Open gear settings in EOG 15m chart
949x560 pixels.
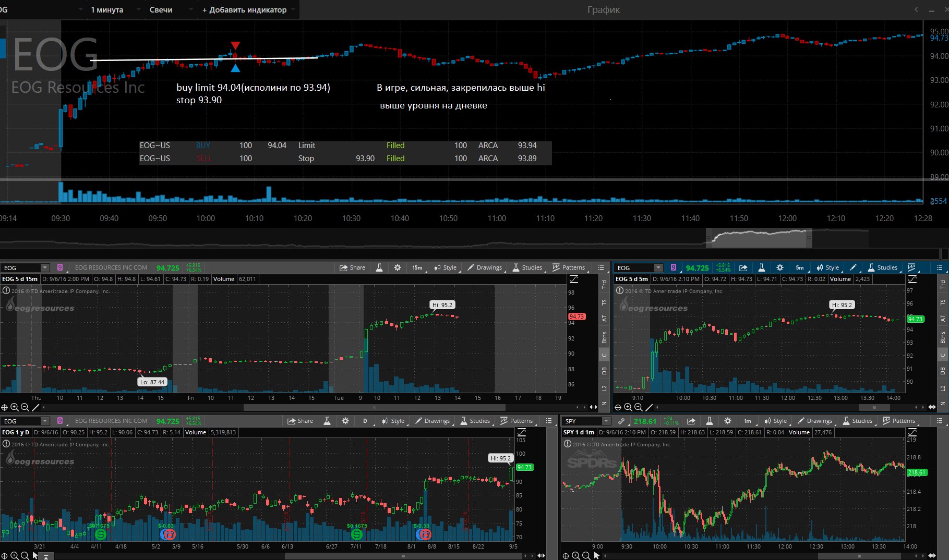pos(398,267)
